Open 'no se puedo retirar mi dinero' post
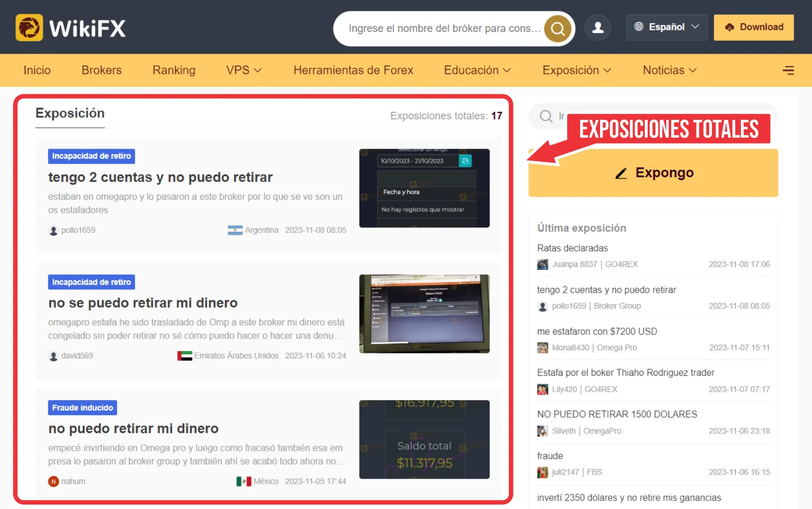This screenshot has height=509, width=812. tap(143, 303)
